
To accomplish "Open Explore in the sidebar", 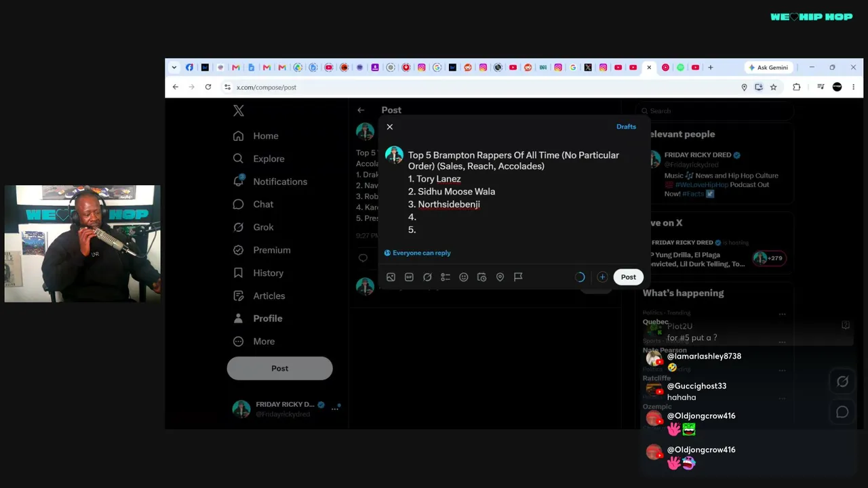I will click(258, 159).
